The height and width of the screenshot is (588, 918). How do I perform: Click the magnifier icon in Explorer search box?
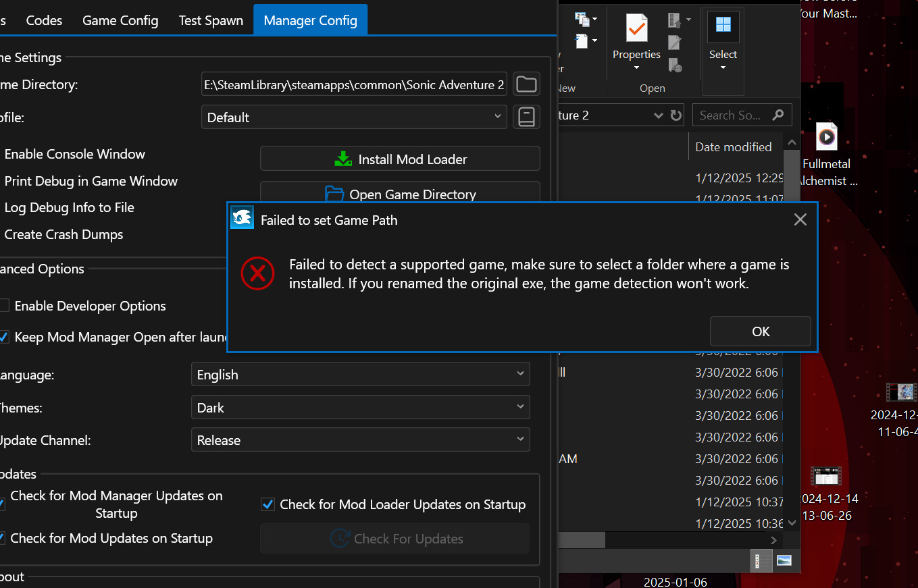[778, 115]
